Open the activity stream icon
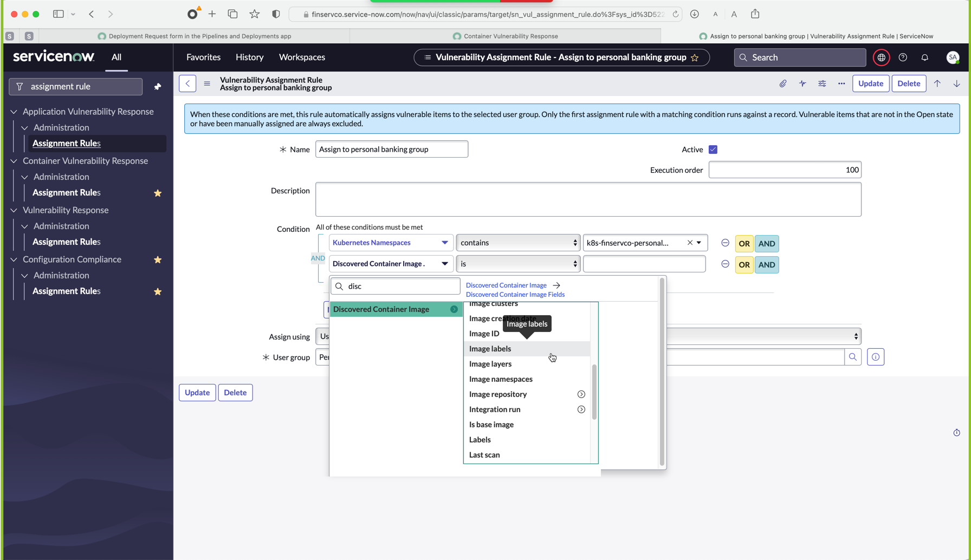The height and width of the screenshot is (560, 971). [x=802, y=83]
